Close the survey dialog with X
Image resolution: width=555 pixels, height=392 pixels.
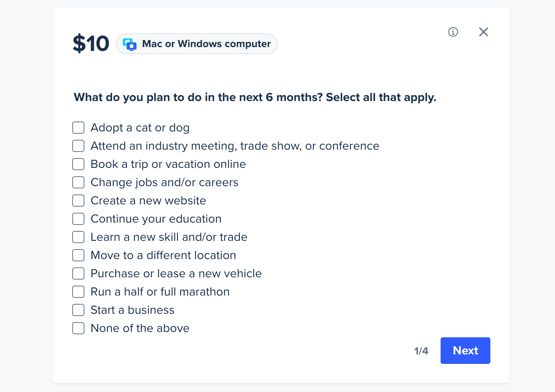pyautogui.click(x=484, y=32)
